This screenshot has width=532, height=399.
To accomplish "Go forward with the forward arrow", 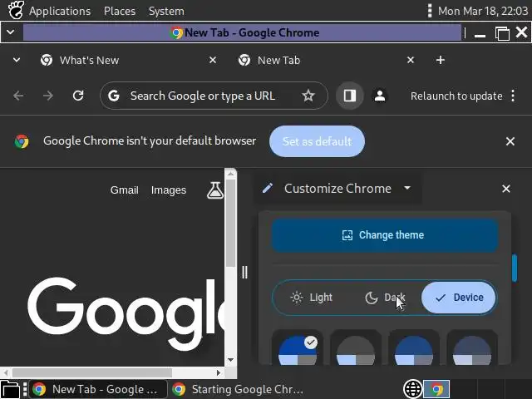I will click(48, 96).
